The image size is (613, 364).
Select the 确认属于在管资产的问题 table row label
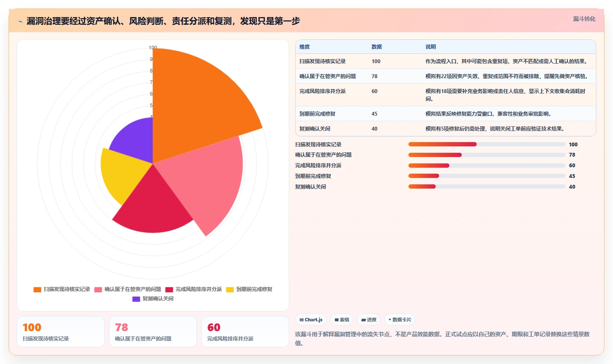328,76
